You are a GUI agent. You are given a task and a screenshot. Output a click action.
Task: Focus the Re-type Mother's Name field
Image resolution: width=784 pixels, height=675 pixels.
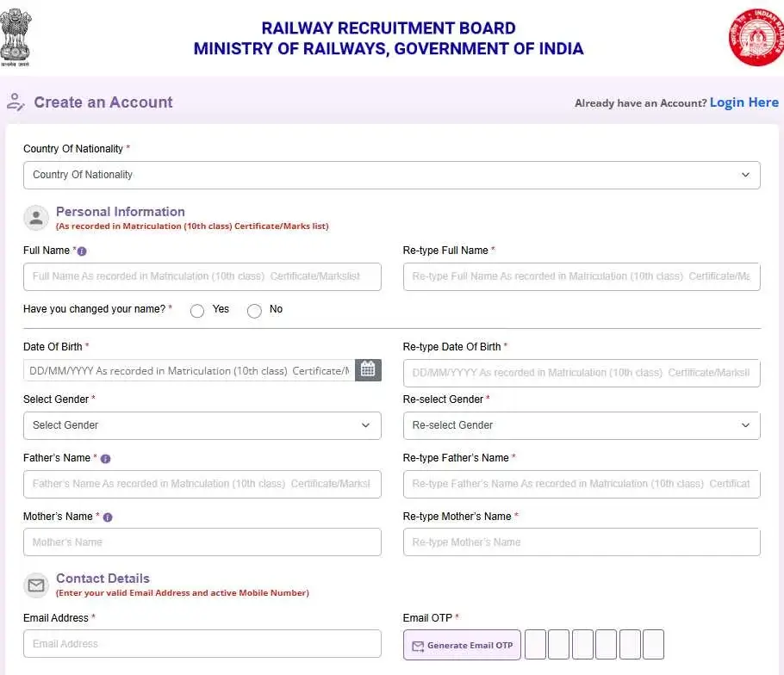point(582,542)
